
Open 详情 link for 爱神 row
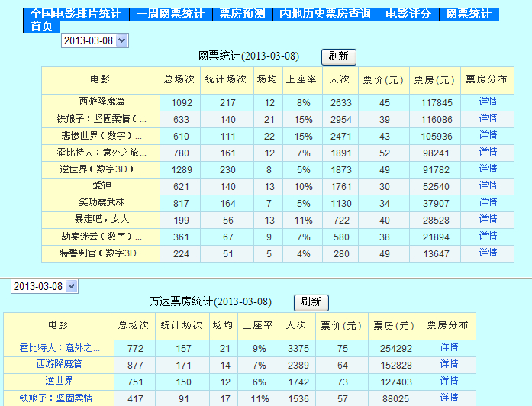[488, 185]
